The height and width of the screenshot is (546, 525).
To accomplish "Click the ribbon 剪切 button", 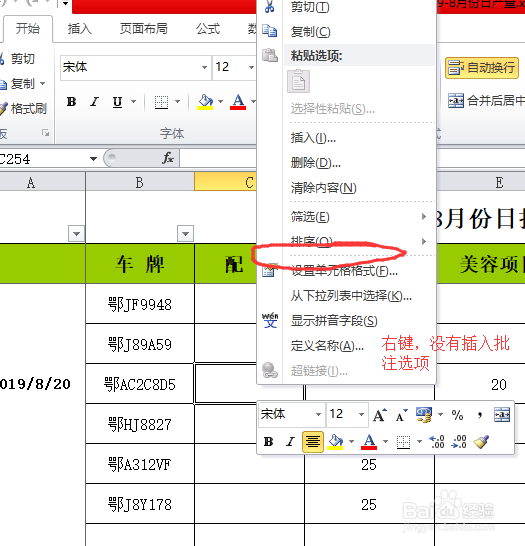I will pyautogui.click(x=18, y=58).
